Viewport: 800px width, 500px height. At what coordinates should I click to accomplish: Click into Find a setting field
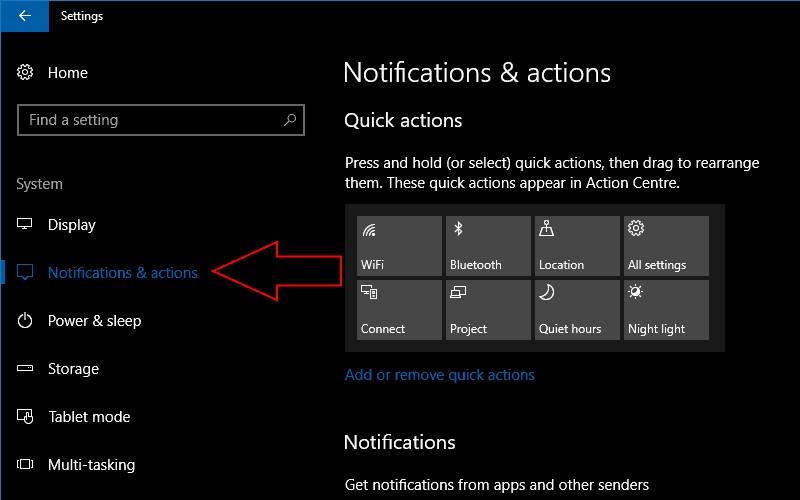coord(161,120)
